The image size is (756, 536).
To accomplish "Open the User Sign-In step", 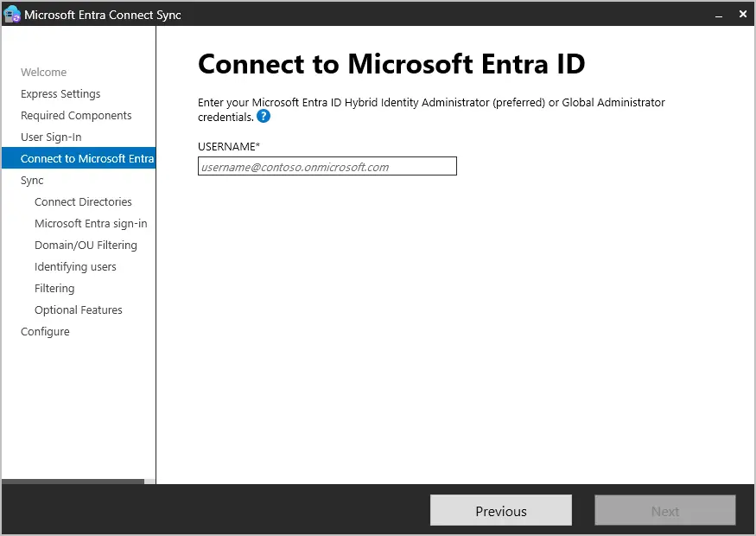I will [51, 137].
